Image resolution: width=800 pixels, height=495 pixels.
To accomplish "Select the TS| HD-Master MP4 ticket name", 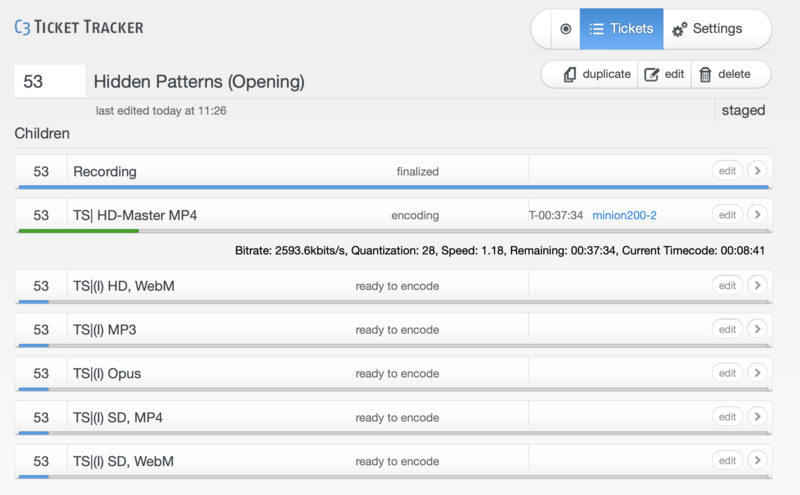I will click(x=135, y=215).
